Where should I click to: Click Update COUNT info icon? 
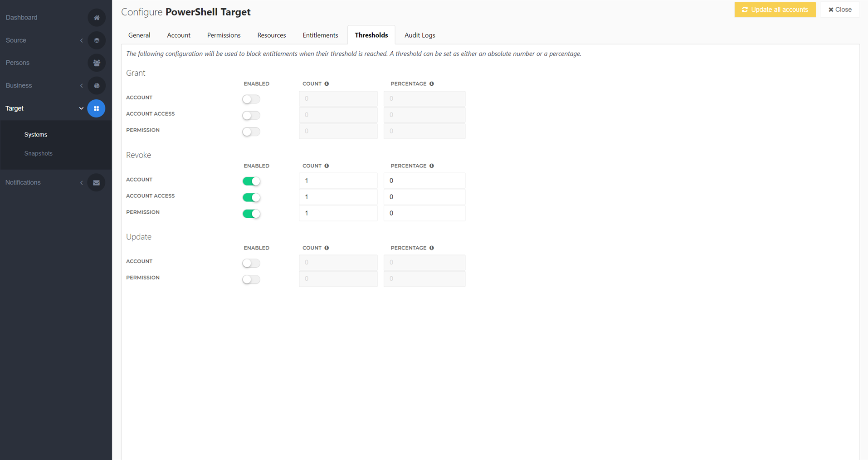coord(327,248)
